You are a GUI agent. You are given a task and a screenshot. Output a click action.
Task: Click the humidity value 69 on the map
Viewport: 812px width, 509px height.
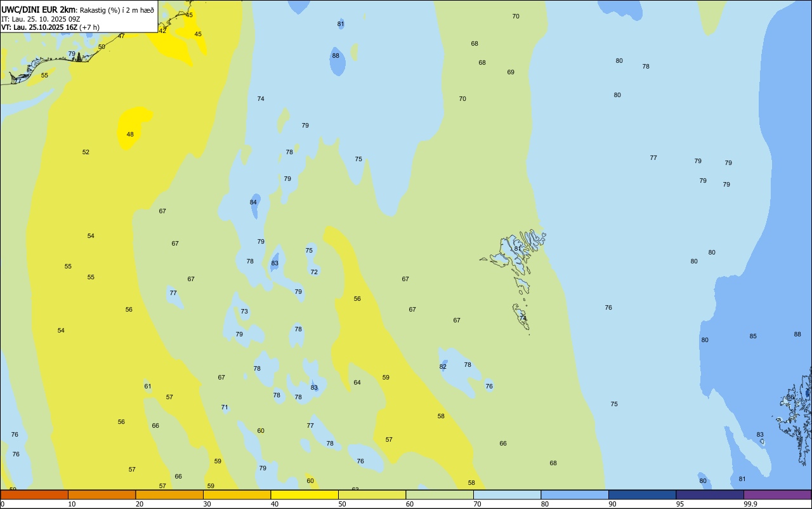click(511, 72)
